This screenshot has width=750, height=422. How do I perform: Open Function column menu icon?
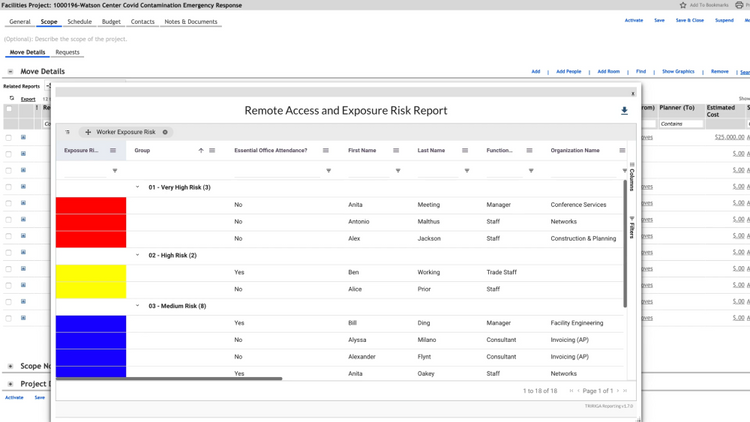click(529, 150)
